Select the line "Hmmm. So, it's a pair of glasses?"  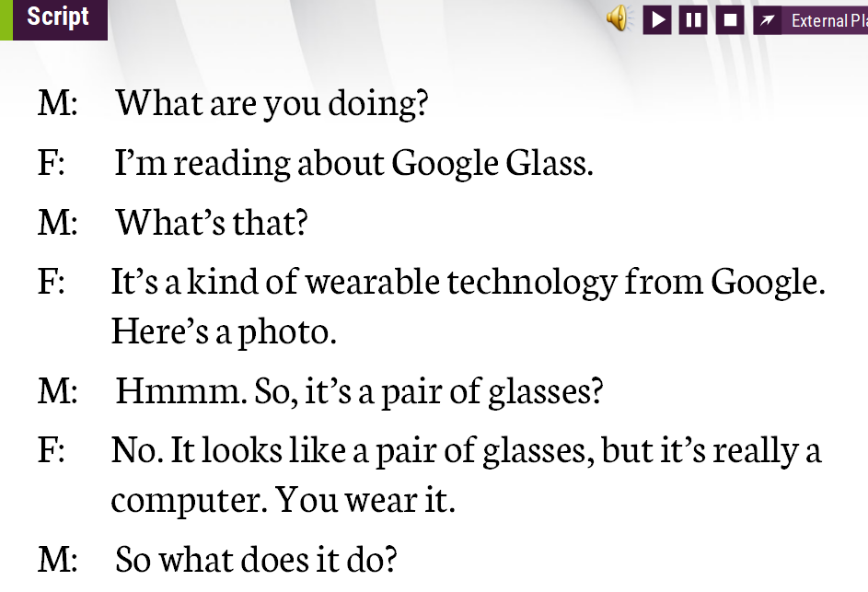point(359,391)
